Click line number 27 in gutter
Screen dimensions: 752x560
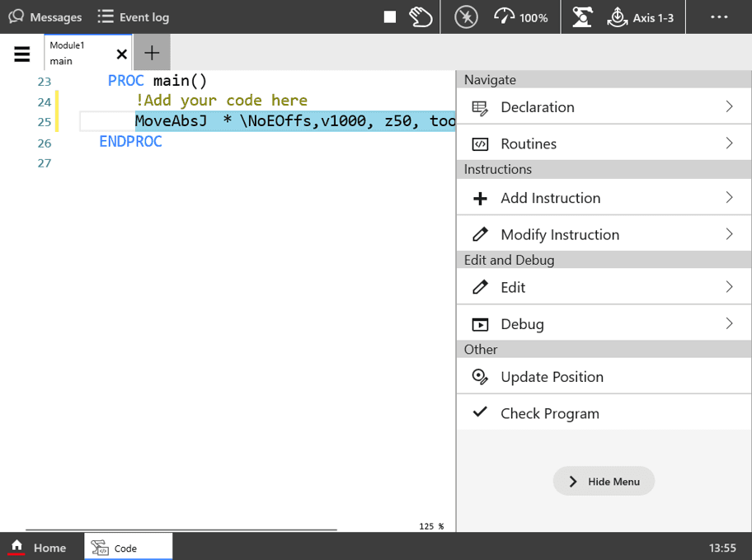click(x=45, y=163)
